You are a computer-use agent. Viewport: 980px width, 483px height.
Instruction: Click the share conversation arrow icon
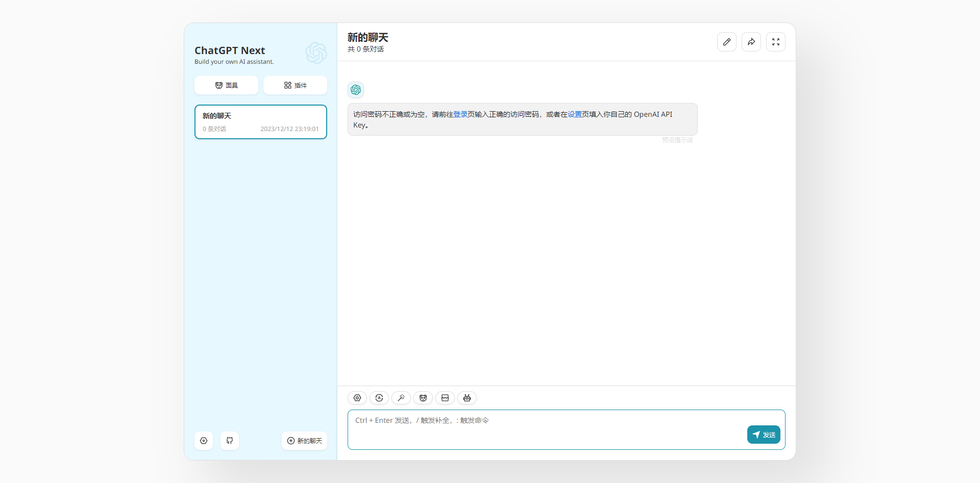point(751,42)
